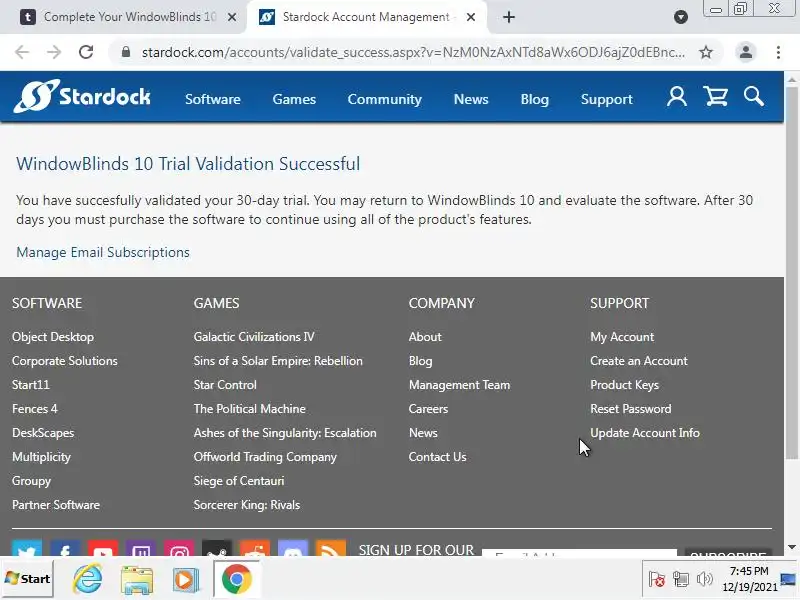The width and height of the screenshot is (800, 600).
Task: Click the browser forward arrow
Action: tap(54, 52)
